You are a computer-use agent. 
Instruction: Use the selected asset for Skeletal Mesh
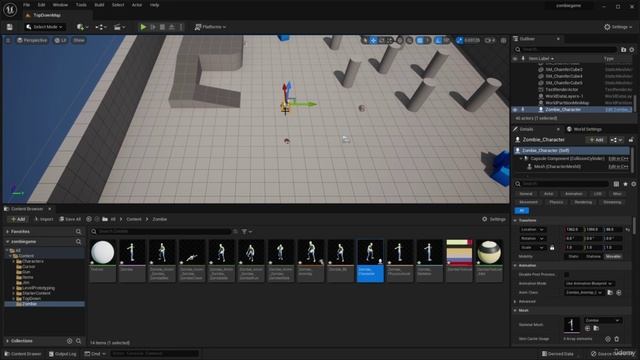point(588,328)
